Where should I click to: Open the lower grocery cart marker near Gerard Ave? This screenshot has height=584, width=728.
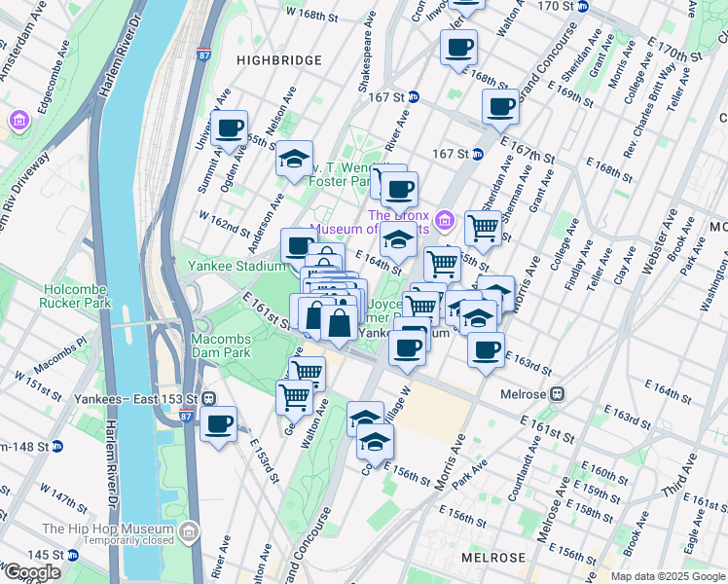pyautogui.click(x=294, y=398)
